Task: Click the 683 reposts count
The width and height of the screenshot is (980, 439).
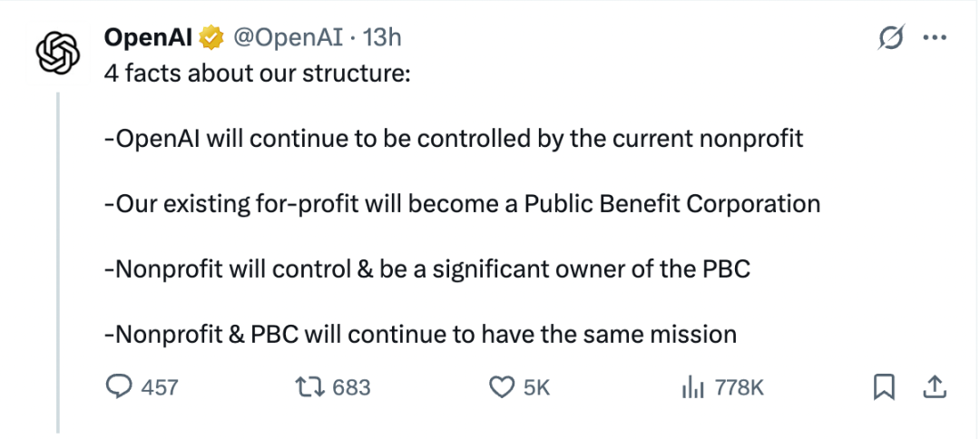Action: (351, 388)
